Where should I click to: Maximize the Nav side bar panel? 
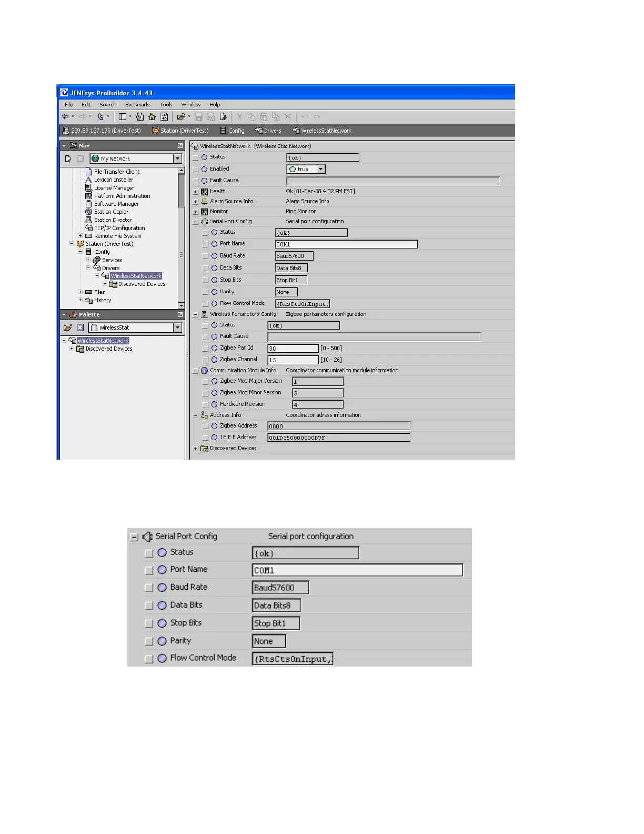[x=180, y=146]
